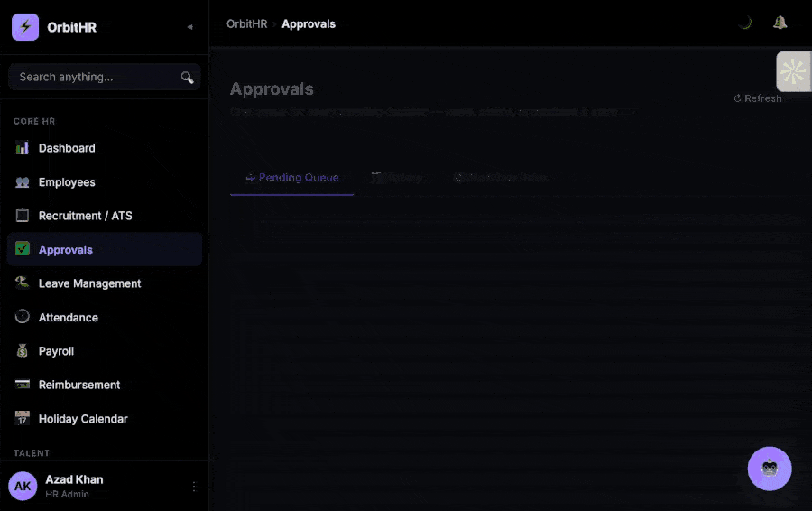This screenshot has width=812, height=511.
Task: Click the magnifying glass search icon
Action: click(187, 78)
